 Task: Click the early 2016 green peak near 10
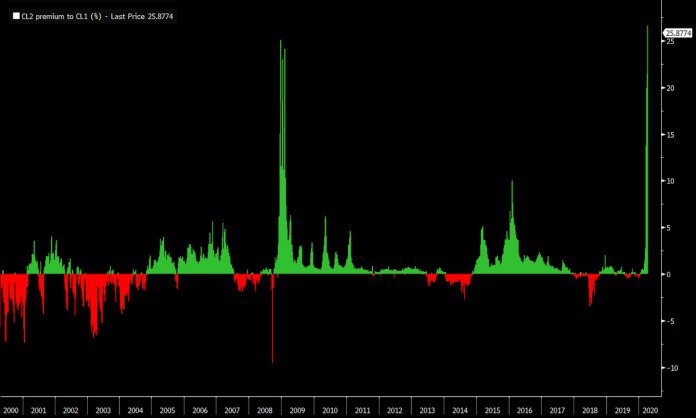tap(512, 183)
